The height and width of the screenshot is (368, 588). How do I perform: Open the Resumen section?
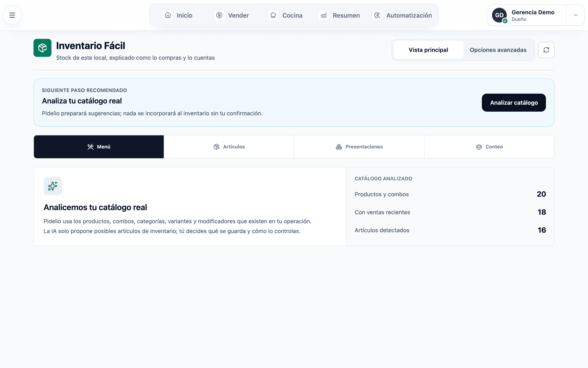339,15
